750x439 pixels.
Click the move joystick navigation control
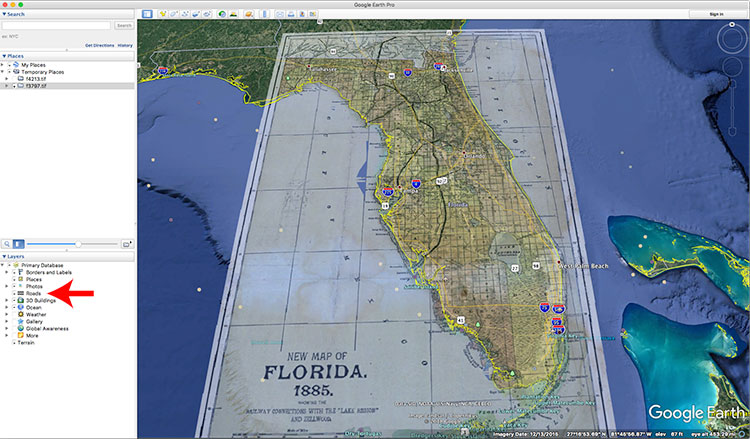(732, 67)
